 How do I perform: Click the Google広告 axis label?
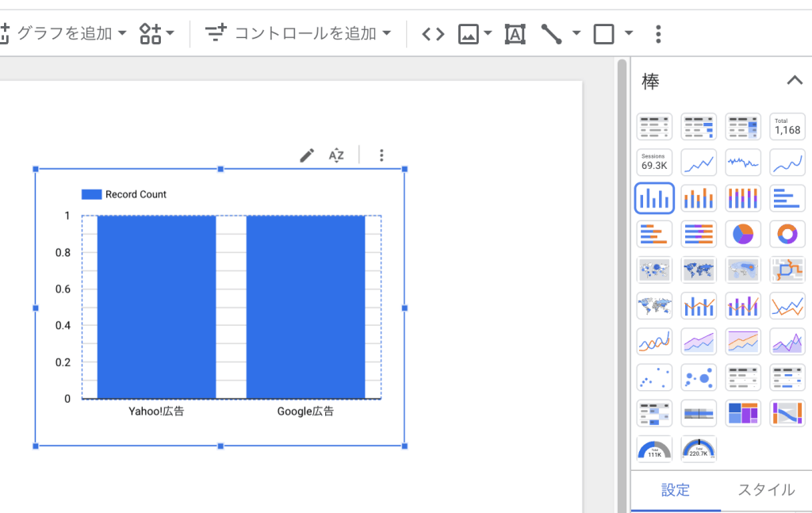[x=305, y=412]
